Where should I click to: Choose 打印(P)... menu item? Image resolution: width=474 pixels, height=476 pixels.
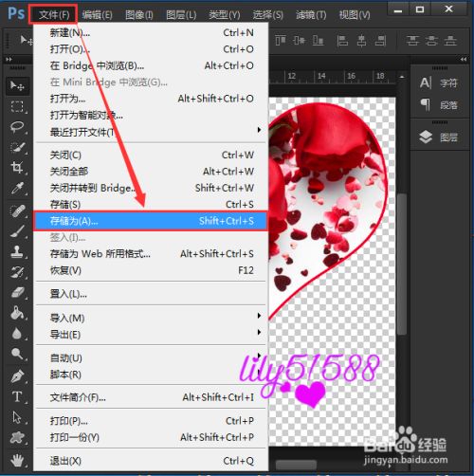coord(151,421)
